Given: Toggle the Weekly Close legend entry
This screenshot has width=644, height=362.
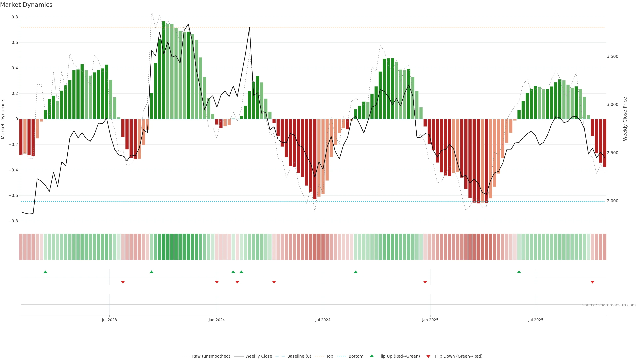Looking at the screenshot, I should click(258, 356).
